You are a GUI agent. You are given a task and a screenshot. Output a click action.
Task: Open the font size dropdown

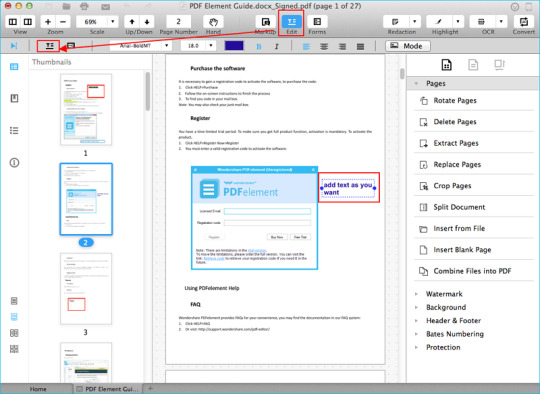[x=198, y=46]
